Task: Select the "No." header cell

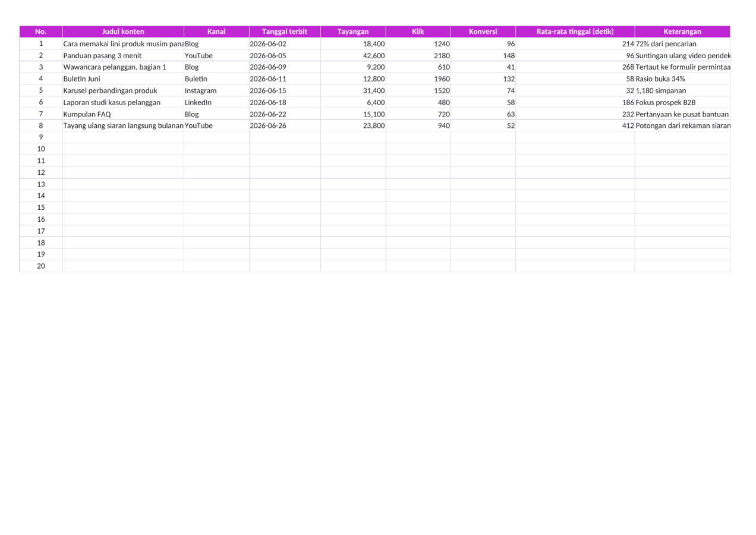Action: click(x=41, y=32)
